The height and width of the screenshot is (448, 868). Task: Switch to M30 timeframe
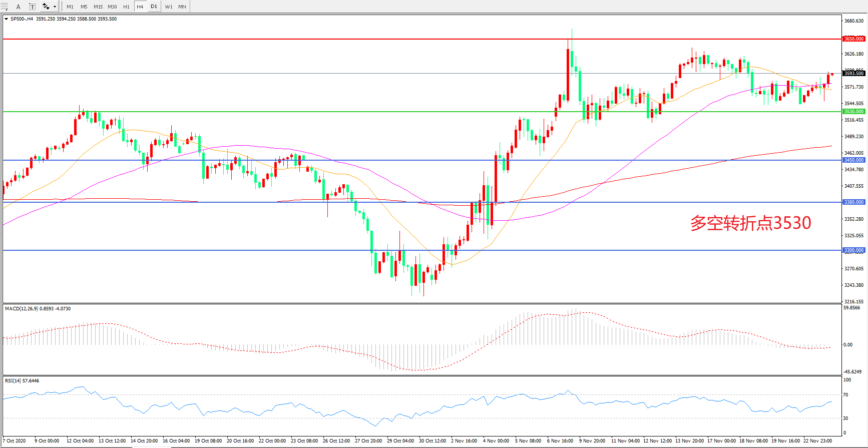coord(112,7)
